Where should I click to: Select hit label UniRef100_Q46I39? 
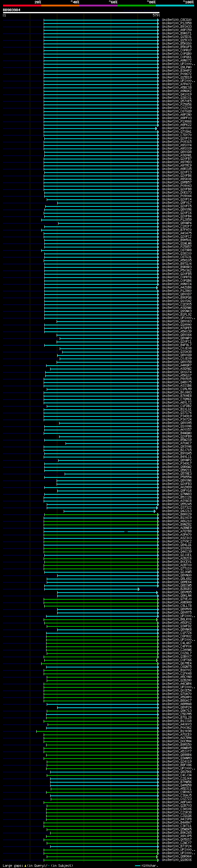click(x=176, y=551)
